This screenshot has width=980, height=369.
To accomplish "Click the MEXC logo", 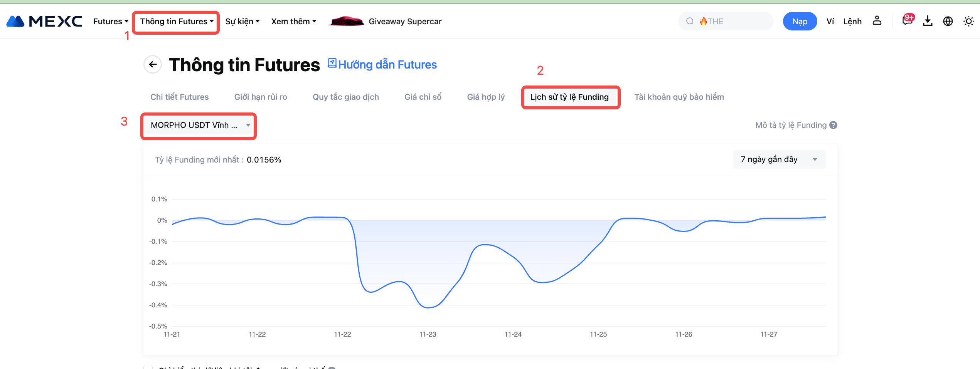I will (44, 21).
